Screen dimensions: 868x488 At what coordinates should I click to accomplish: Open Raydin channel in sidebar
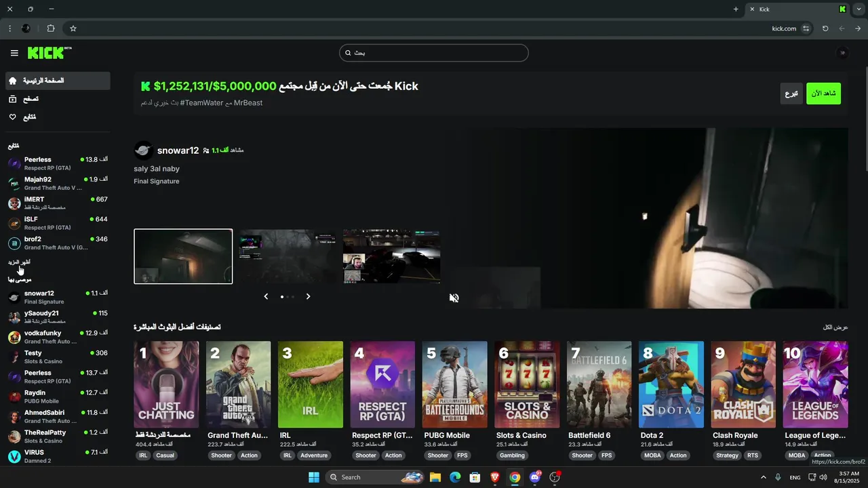58,396
